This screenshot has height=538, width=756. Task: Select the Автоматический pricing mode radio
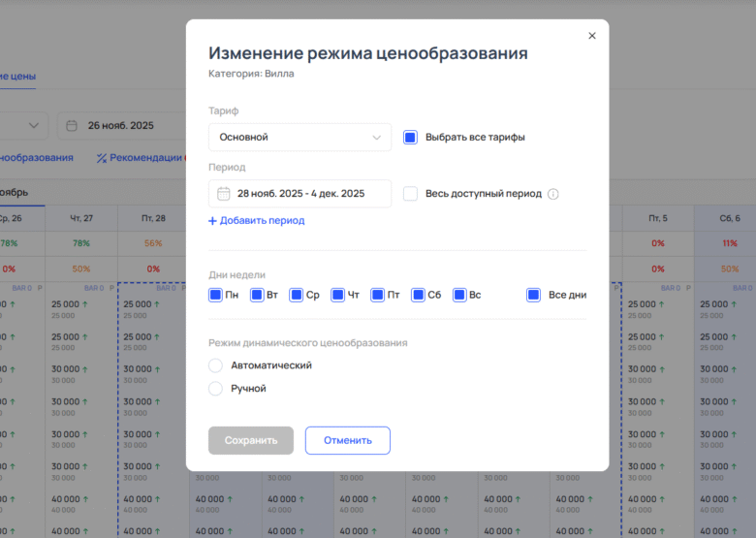[x=215, y=365]
